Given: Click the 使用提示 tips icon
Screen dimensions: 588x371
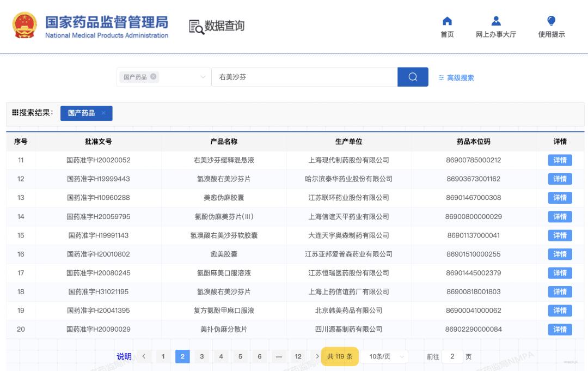Looking at the screenshot, I should coord(552,21).
